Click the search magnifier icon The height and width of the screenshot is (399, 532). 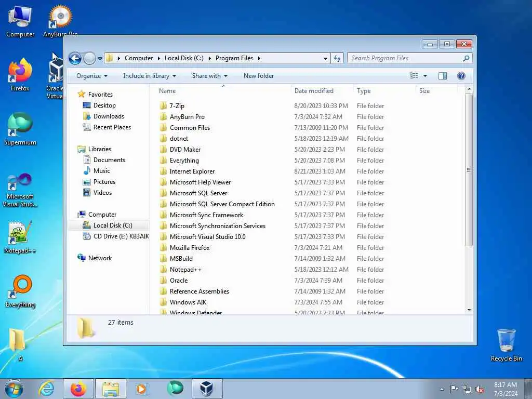point(466,58)
